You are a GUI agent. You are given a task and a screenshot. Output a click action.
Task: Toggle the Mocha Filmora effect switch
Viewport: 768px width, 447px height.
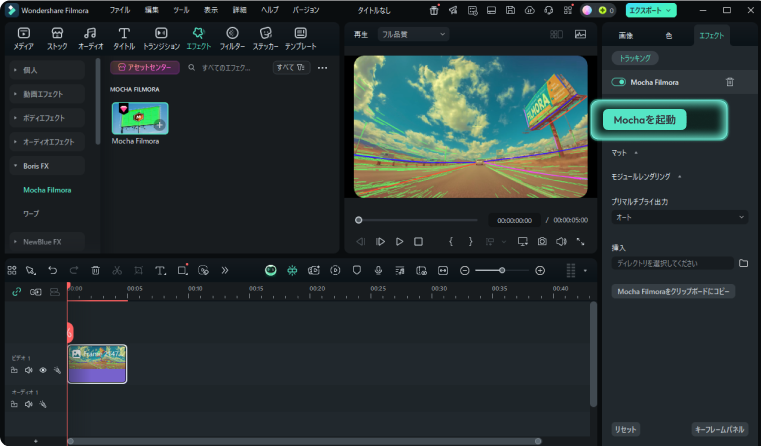[619, 82]
